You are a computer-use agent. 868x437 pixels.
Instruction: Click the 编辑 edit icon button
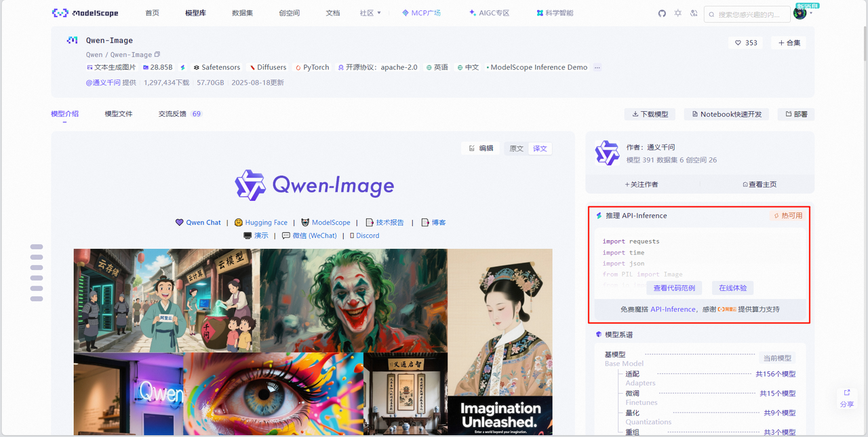click(481, 149)
